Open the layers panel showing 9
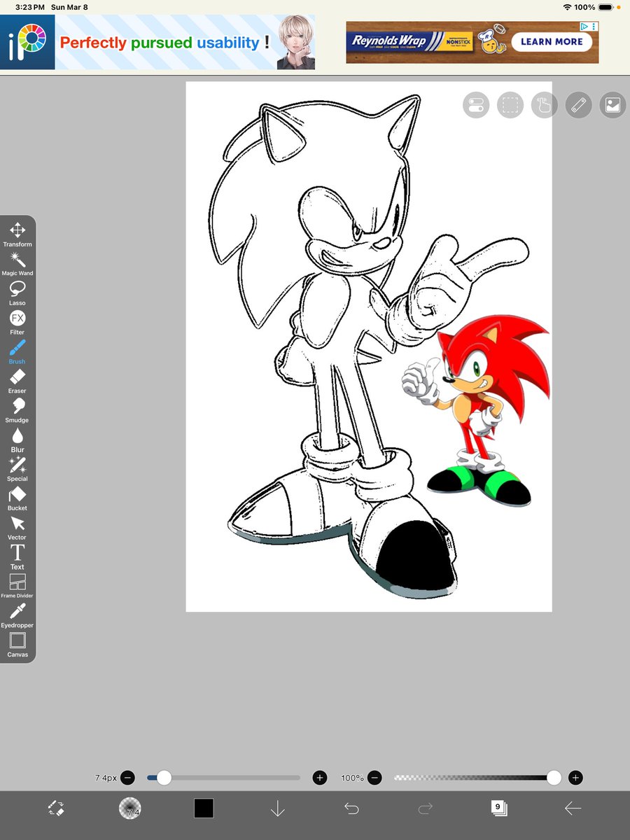 coord(498,808)
